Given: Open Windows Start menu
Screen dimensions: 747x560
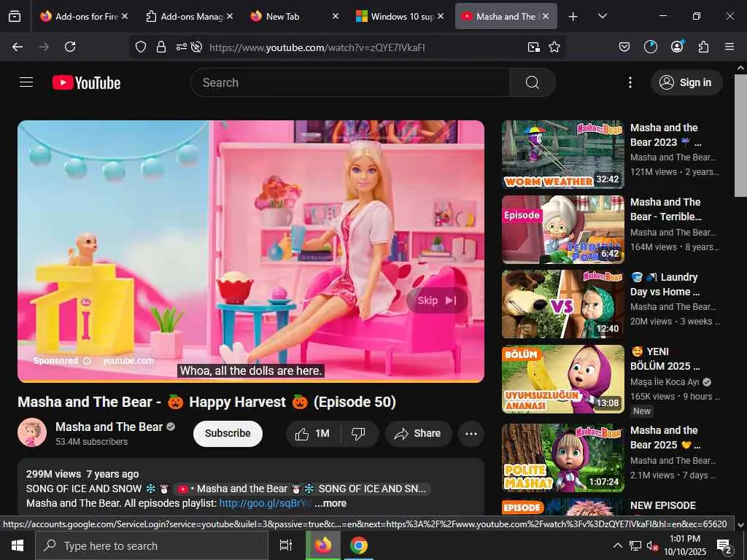Looking at the screenshot, I should click(x=18, y=545).
